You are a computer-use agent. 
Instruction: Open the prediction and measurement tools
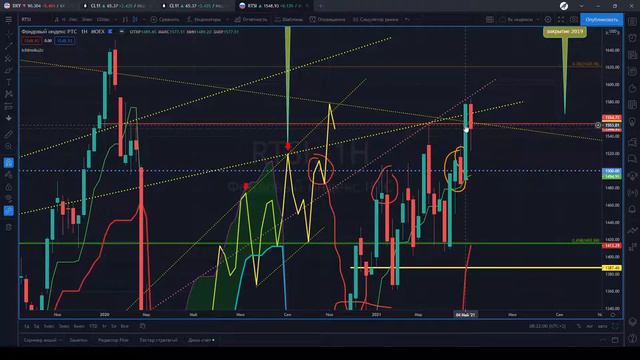click(x=9, y=107)
